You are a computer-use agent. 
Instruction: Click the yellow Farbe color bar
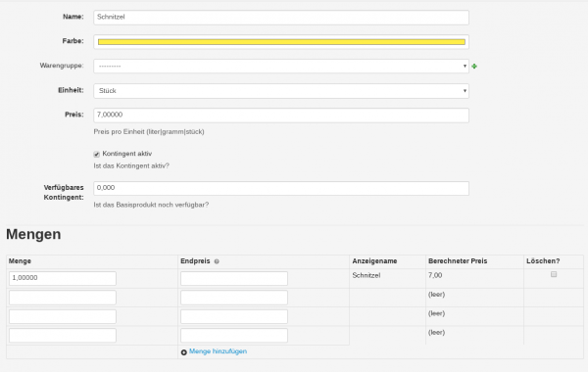pyautogui.click(x=281, y=42)
